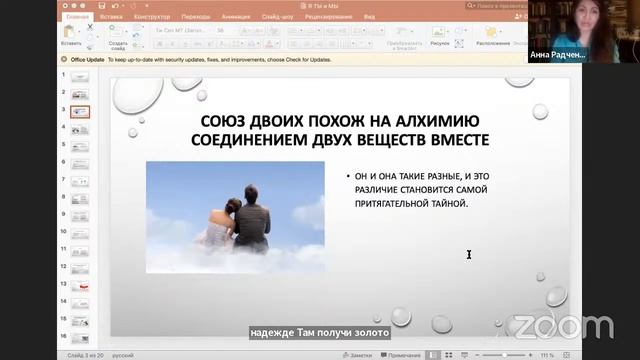
Task: Zoom in with the plus button
Action: (x=530, y=355)
